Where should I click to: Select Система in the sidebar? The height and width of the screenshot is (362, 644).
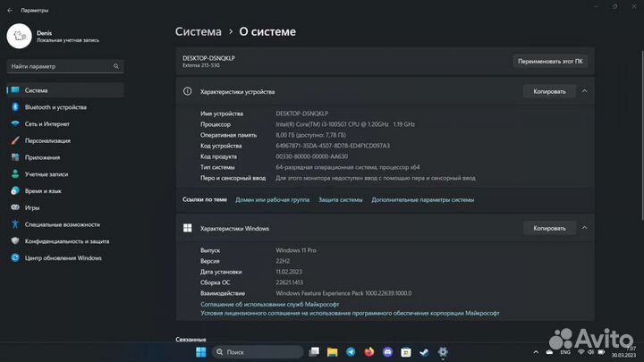(x=65, y=90)
